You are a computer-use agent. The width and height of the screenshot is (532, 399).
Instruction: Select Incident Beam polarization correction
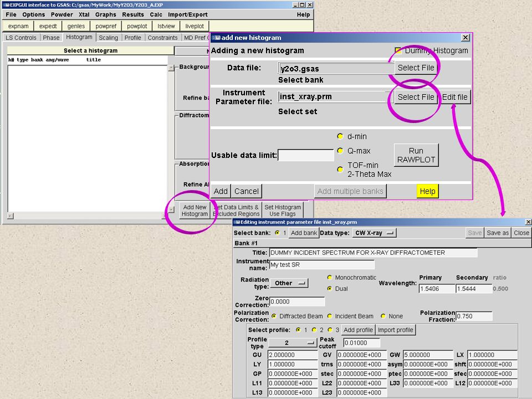[x=329, y=316]
